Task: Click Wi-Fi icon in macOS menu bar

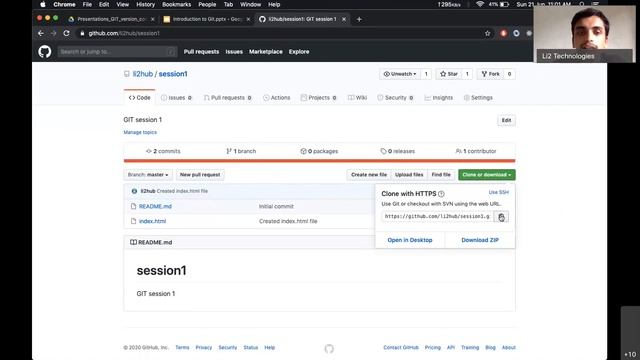Action: [x=480, y=4]
